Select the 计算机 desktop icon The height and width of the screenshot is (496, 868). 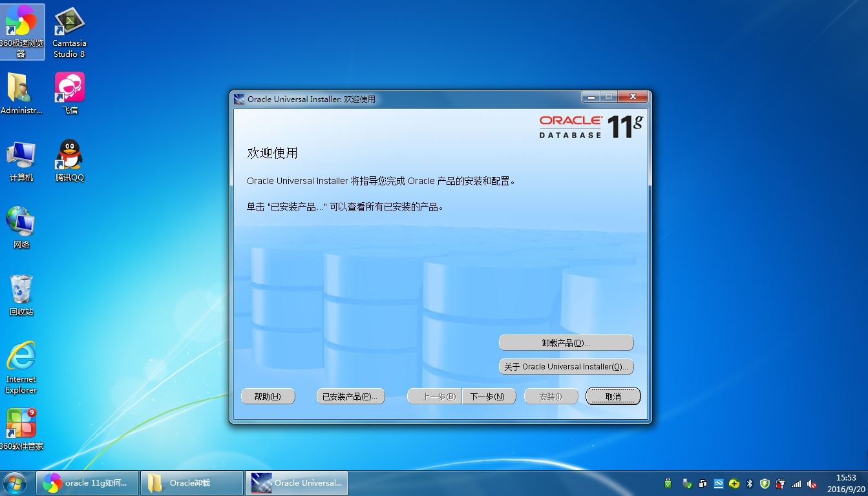[x=21, y=161]
